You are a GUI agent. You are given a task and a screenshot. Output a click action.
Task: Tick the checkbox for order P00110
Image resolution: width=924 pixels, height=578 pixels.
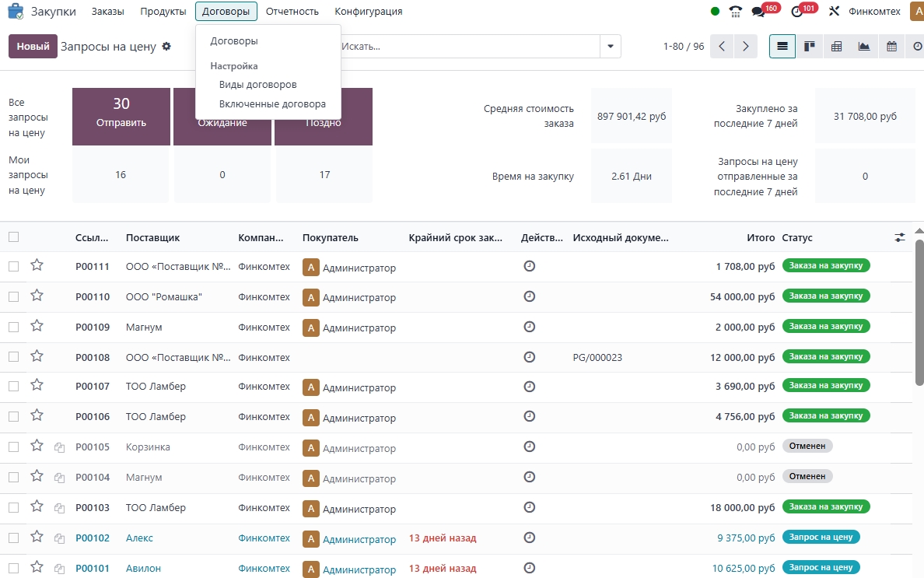[13, 297]
